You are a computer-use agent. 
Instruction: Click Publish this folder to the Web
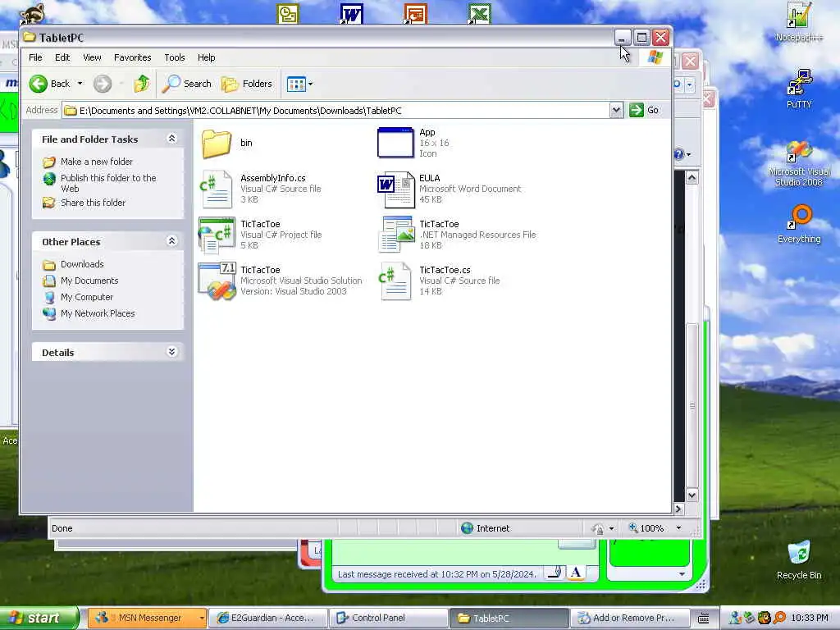coord(108,183)
